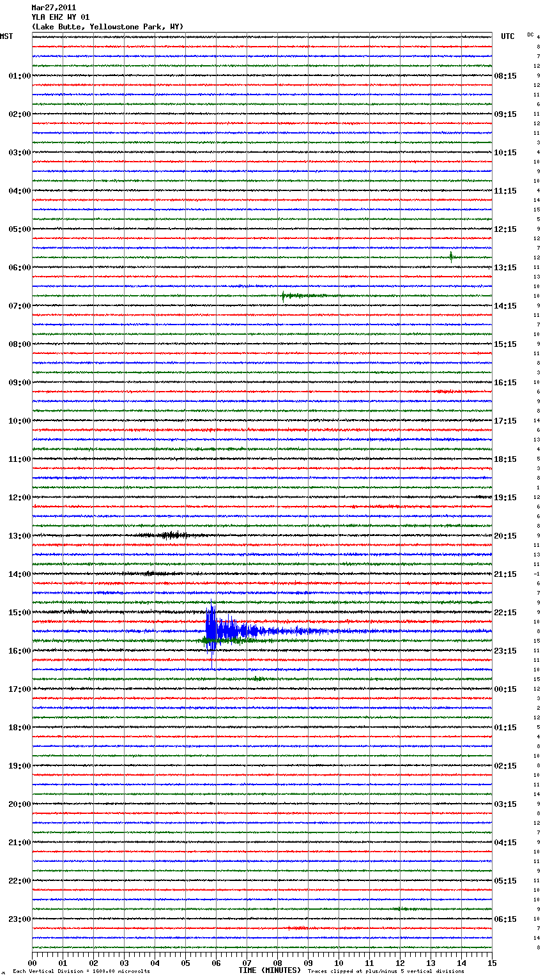Viewport: 543px width, 980px height.
Task: Click the black noise burst on the 13:00 trace
Action: pos(170,535)
